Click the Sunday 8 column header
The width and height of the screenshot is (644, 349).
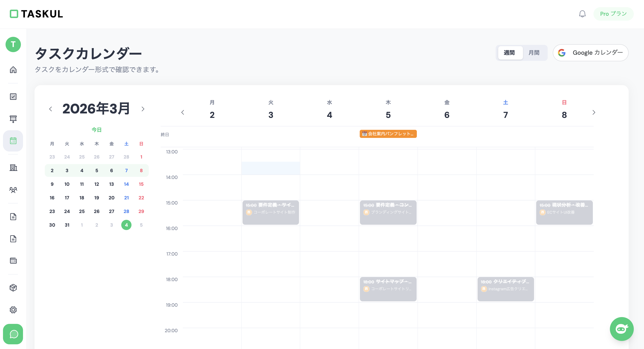point(564,110)
